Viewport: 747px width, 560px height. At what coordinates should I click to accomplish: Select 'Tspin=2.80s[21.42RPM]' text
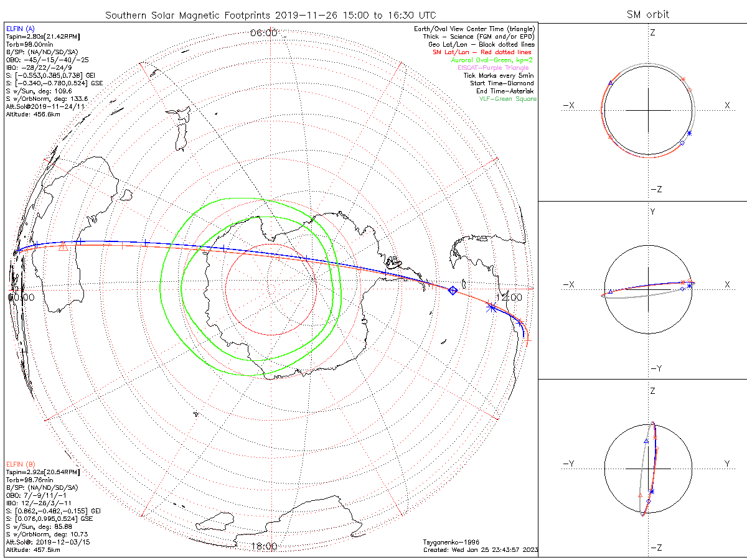pos(42,37)
